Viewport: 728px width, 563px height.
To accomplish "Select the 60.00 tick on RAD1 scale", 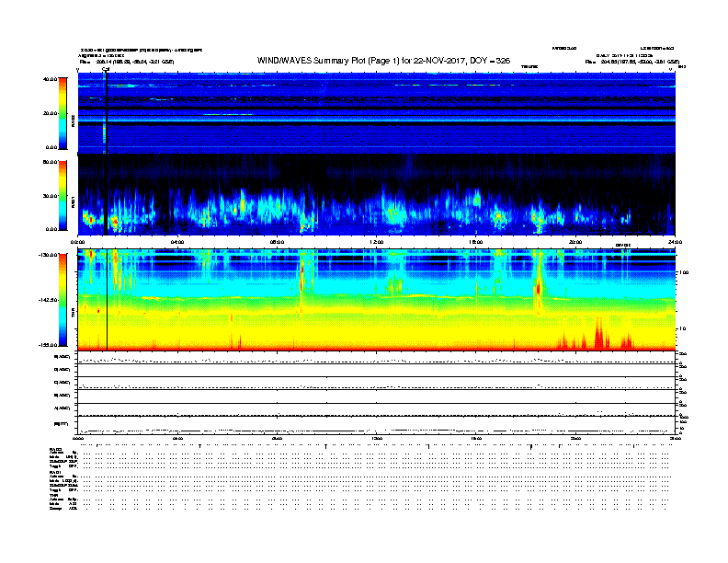I will (x=50, y=162).
